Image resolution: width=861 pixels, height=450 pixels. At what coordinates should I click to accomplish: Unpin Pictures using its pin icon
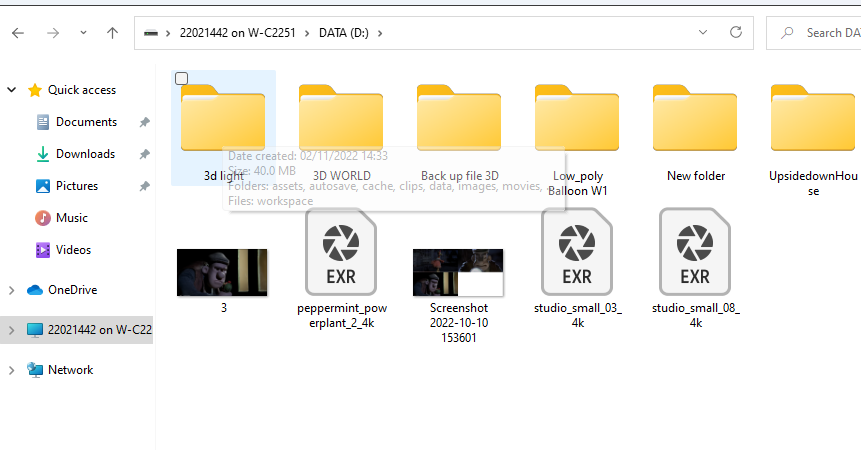[144, 186]
